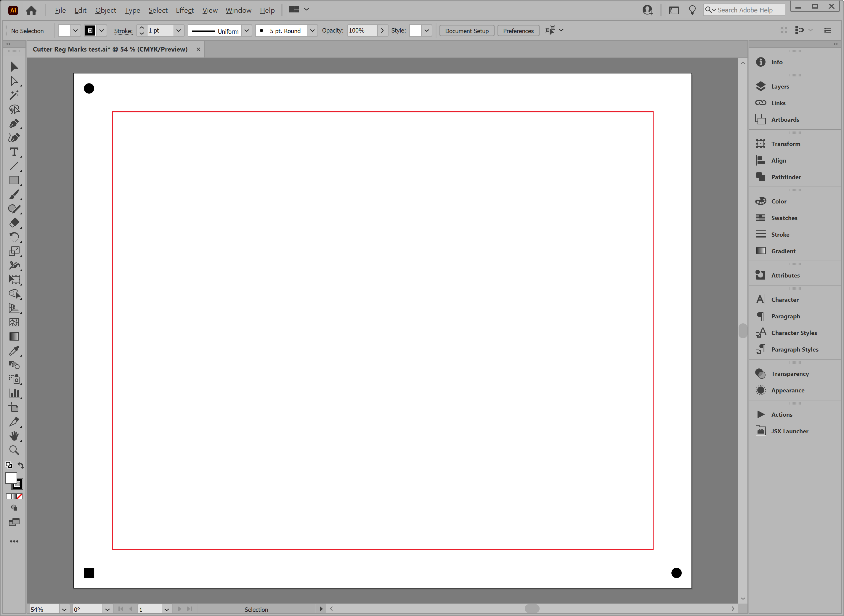The width and height of the screenshot is (844, 616).
Task: Activate the Curvature tool
Action: pos(14,138)
